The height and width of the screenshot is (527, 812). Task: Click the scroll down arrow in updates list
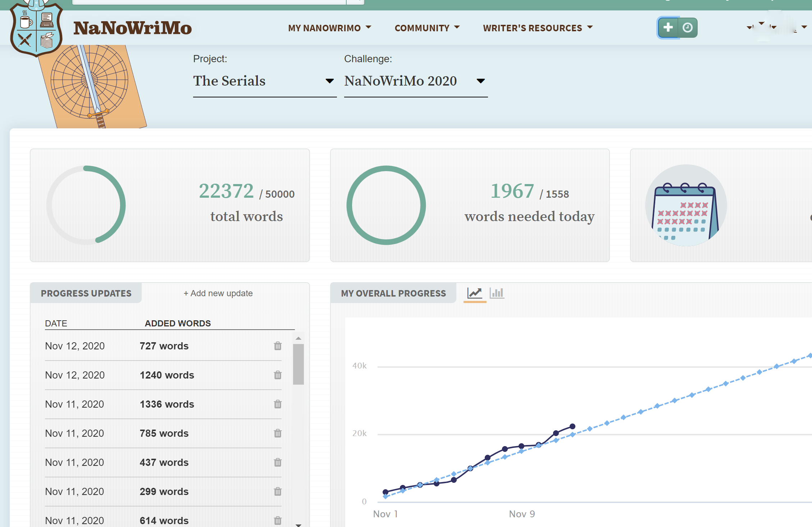298,525
